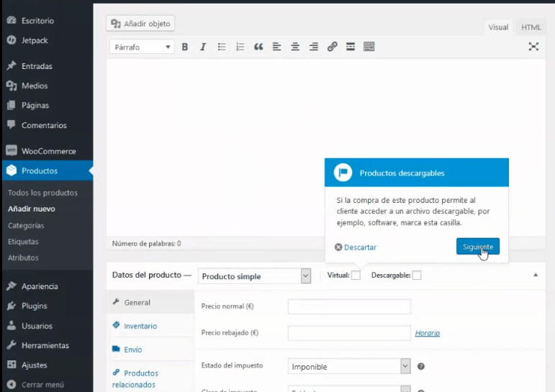
Task: Click the Número de palabras: 0 text
Action: click(x=147, y=243)
